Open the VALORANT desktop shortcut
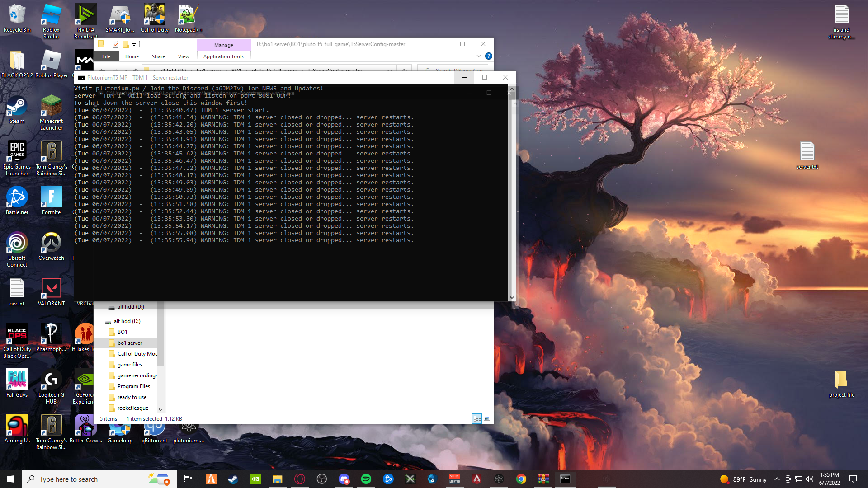Screen dimensions: 868x488 coord(51,292)
